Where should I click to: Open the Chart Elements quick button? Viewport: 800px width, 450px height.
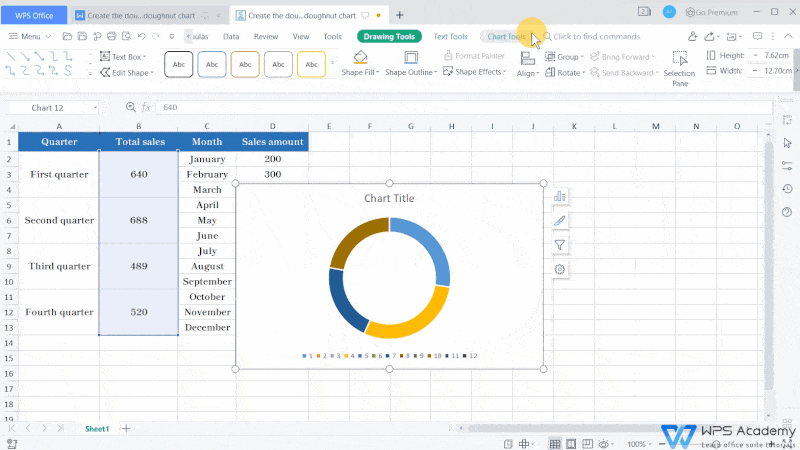pos(560,196)
